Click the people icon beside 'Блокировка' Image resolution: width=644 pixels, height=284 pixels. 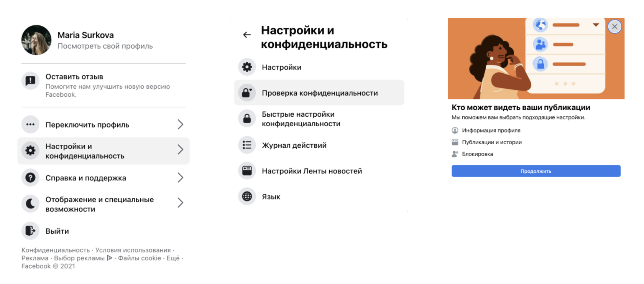point(455,154)
